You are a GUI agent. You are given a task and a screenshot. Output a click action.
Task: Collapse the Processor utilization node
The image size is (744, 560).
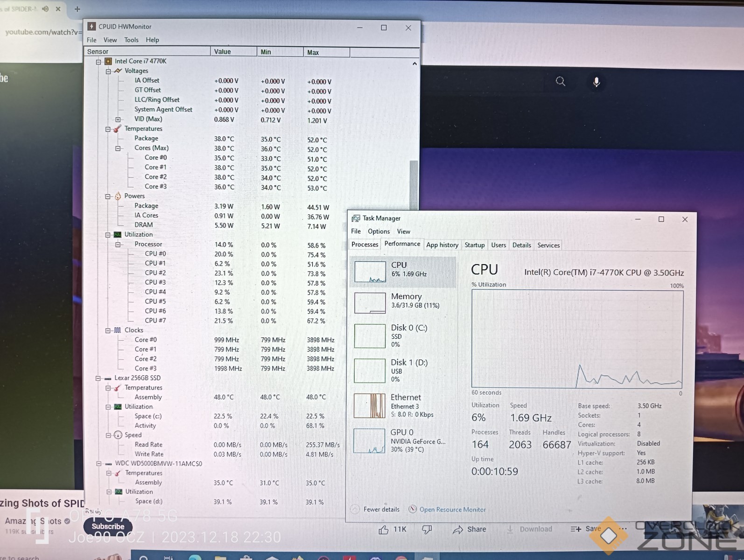tap(118, 245)
